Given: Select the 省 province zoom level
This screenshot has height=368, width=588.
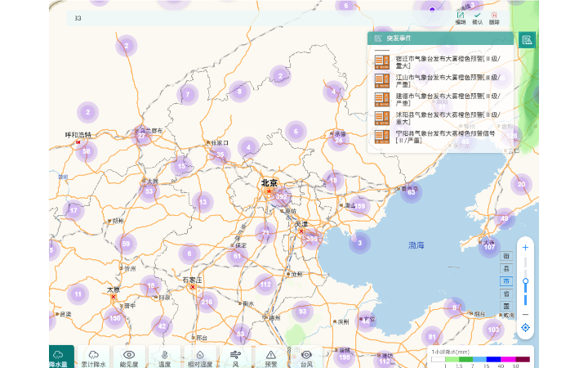Looking at the screenshot, I should 506,294.
